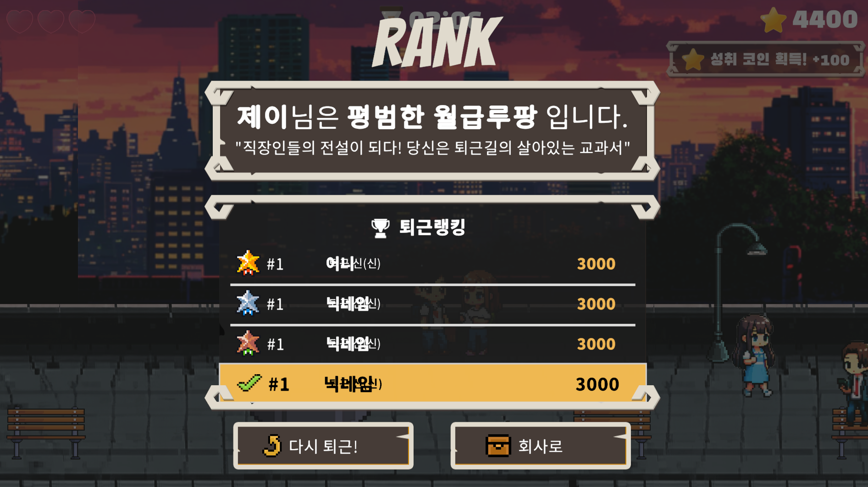Click the silver star medal icon
This screenshot has height=487, width=868.
click(248, 303)
